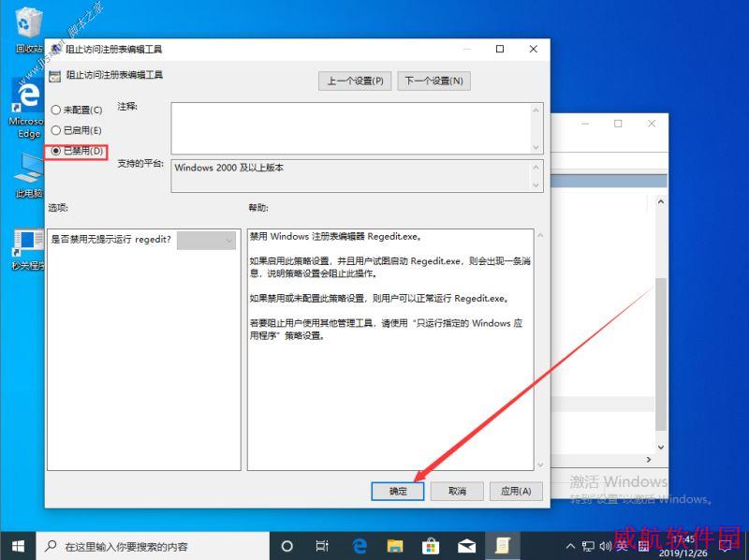Click '是否禁用无提示运行 regedit?' label

pyautogui.click(x=110, y=240)
